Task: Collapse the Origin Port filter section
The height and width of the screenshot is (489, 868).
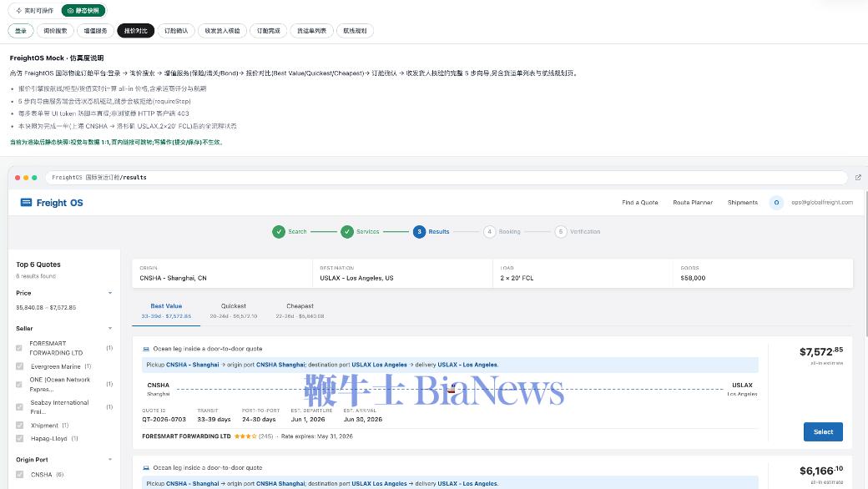Action: coord(110,460)
